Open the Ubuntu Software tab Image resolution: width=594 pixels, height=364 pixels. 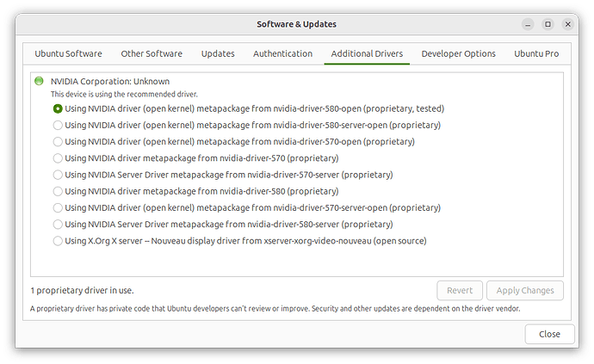pos(68,54)
